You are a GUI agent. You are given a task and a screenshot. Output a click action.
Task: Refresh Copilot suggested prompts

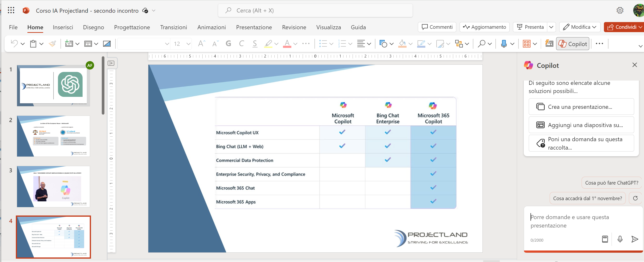point(635,198)
